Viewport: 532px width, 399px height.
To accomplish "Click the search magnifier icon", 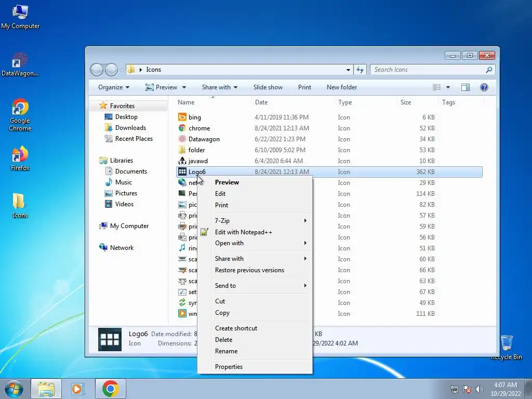I will [x=489, y=70].
